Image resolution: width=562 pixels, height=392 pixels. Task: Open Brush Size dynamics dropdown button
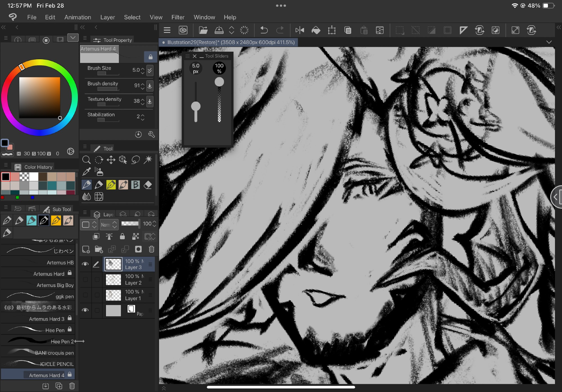click(x=150, y=70)
